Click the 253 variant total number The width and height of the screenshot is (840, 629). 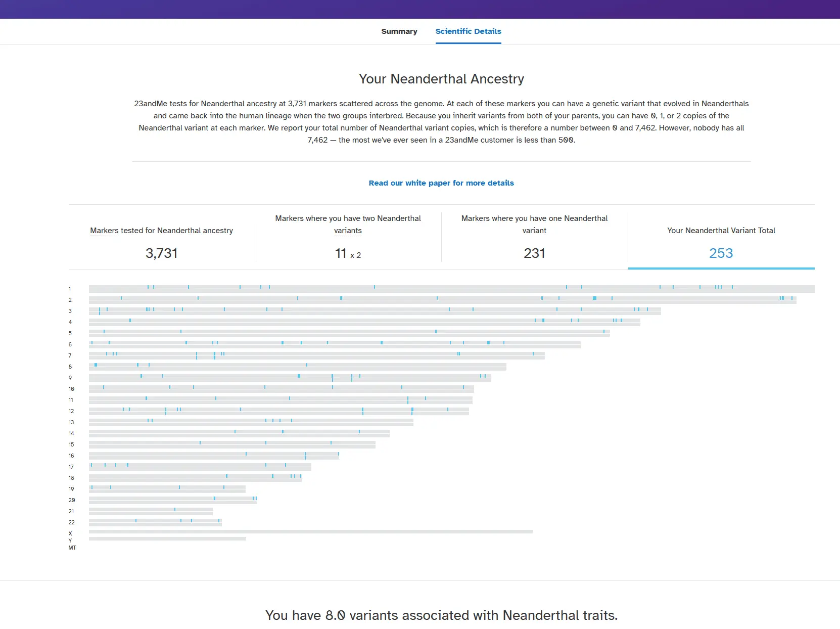tap(721, 253)
